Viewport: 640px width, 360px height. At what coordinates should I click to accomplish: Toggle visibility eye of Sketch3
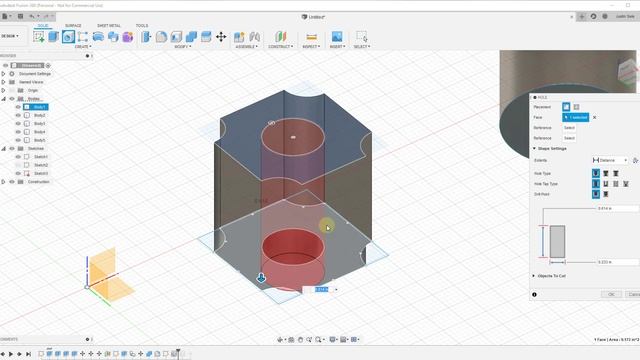click(x=18, y=173)
